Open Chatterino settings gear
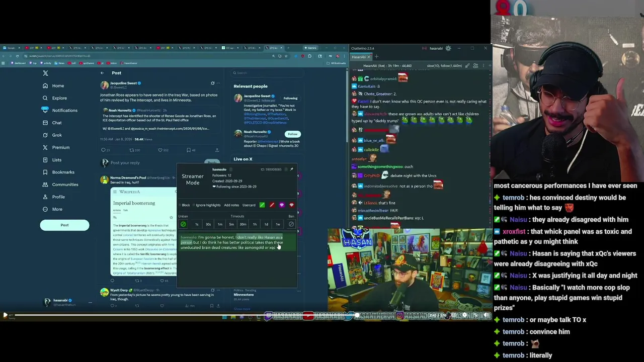This screenshot has height=362, width=644. tap(448, 48)
